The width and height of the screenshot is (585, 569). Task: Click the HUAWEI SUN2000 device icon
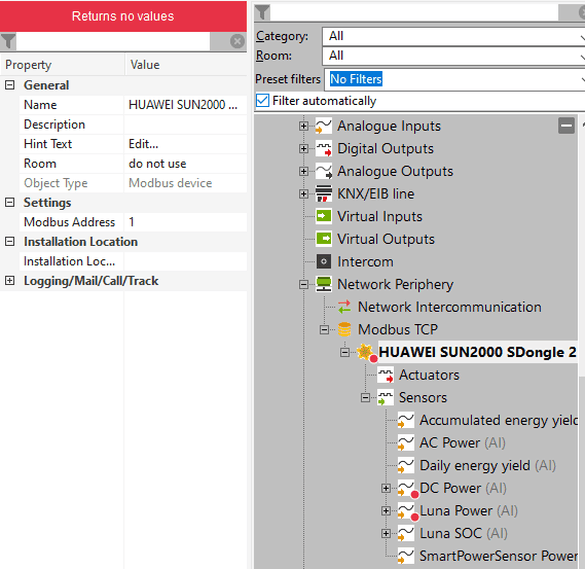coord(366,352)
